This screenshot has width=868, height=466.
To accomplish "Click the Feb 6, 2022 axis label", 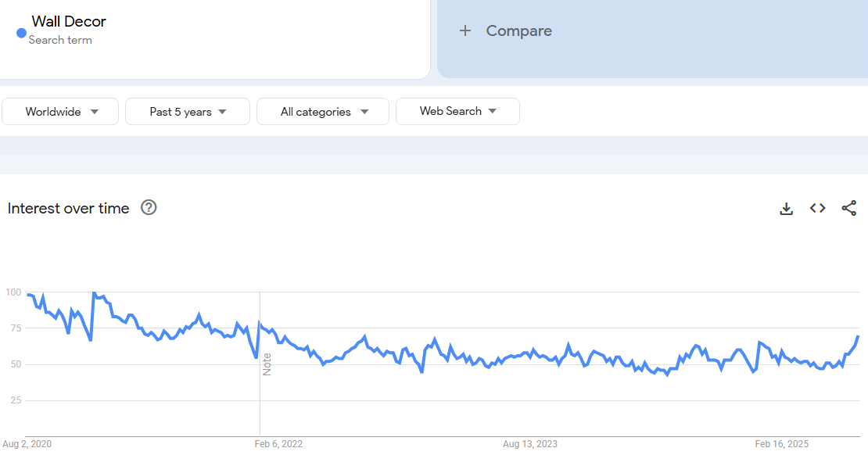I will tap(278, 444).
